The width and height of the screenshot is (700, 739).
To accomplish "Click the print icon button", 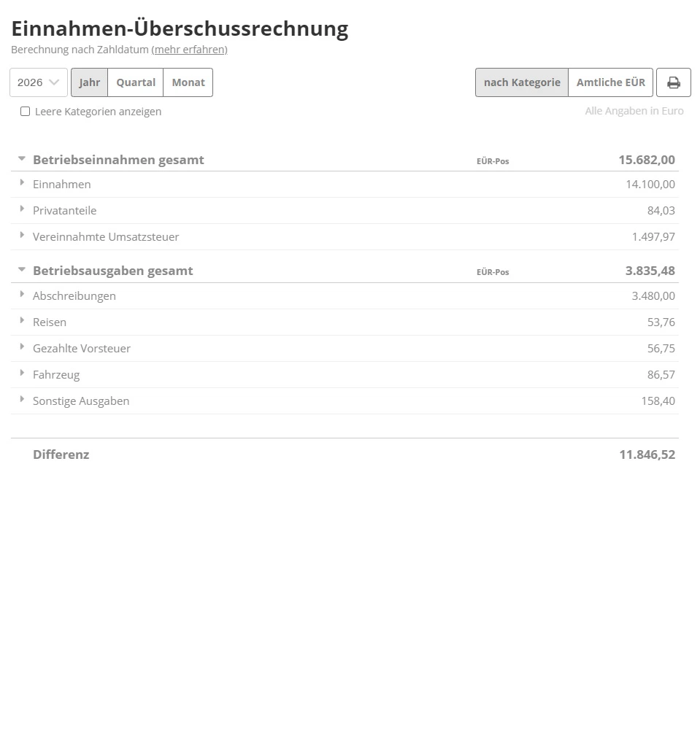I will [673, 82].
